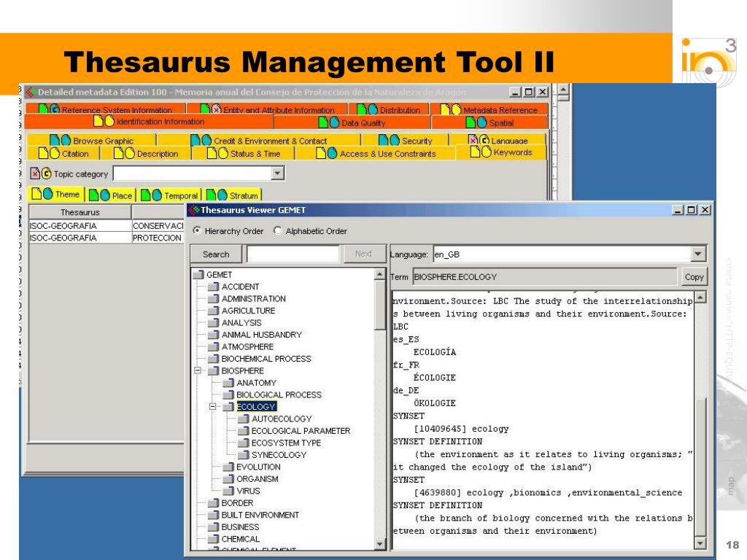The image size is (747, 560).
Task: Open the Access & Use Constraints tab
Action: [376, 153]
